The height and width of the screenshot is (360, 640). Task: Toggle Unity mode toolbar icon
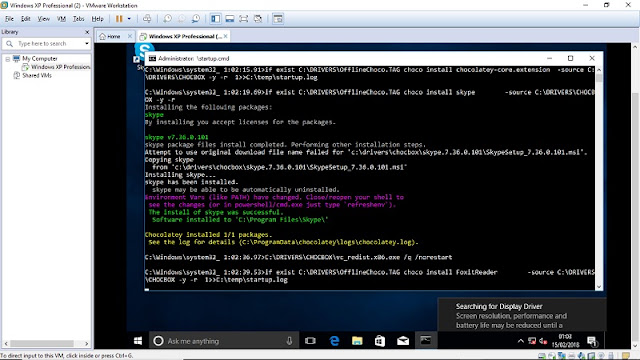click(258, 19)
